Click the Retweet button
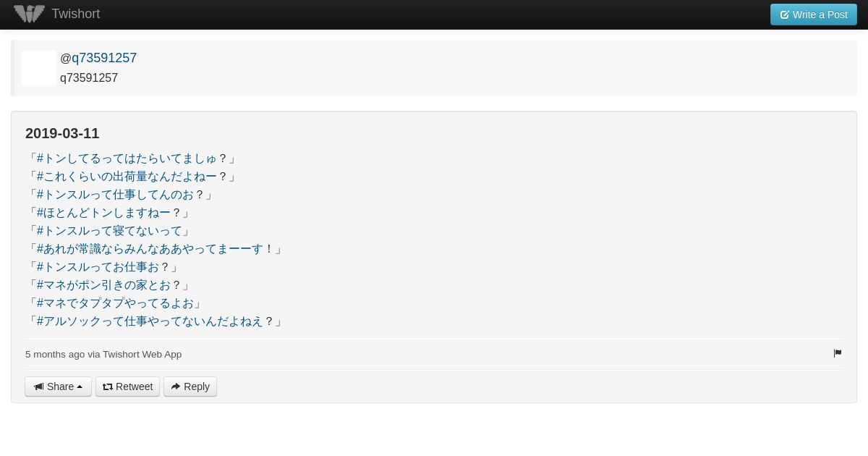The image size is (868, 456). click(127, 387)
